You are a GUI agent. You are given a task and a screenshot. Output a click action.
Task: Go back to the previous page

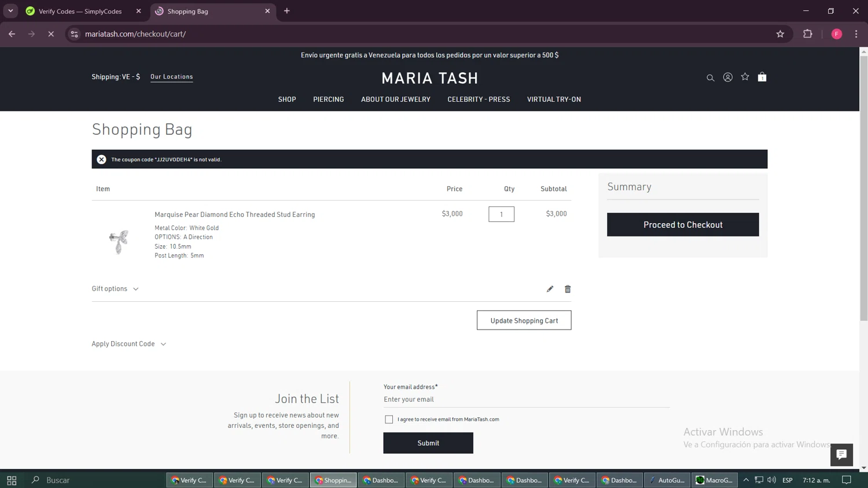pos(12,34)
